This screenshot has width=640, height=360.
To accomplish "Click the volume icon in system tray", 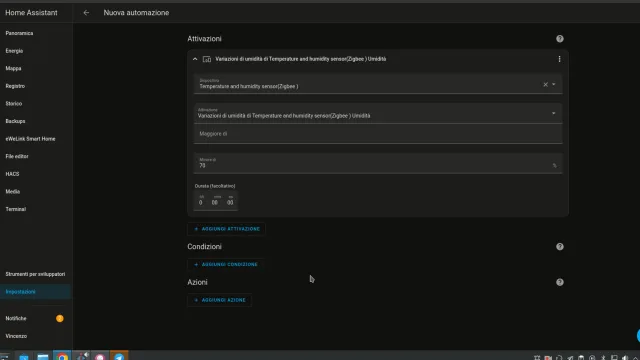I will tap(624, 358).
